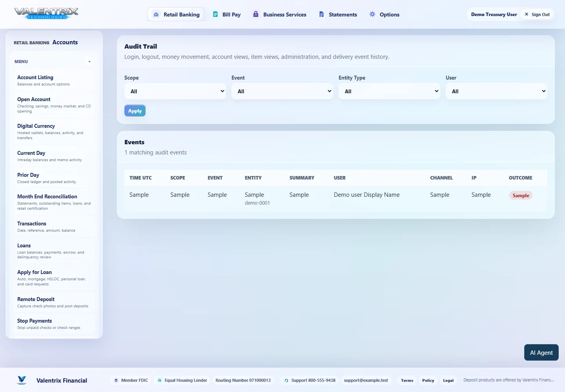Viewport: 565px width, 392px height.
Task: Open Stop Payments
Action: (54, 324)
